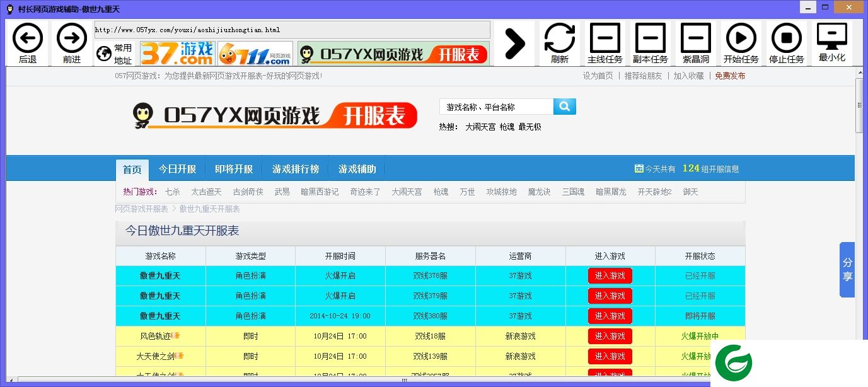Open hot game 开天辟地2
868x387 pixels.
[655, 192]
